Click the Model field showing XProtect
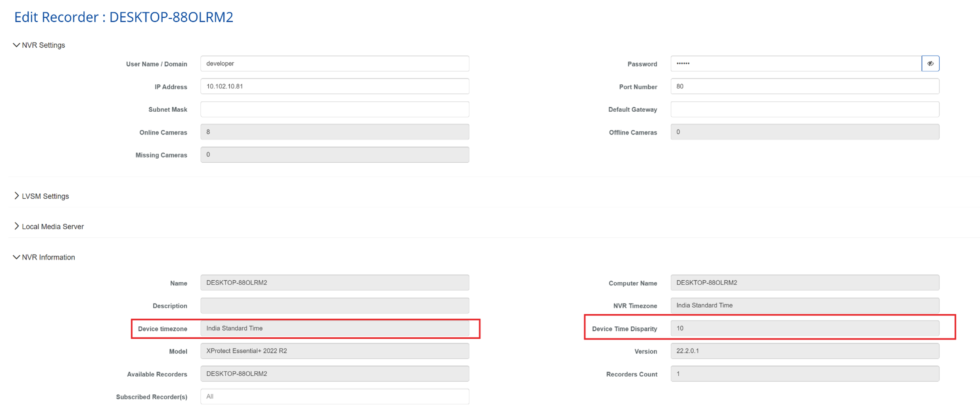 click(334, 351)
